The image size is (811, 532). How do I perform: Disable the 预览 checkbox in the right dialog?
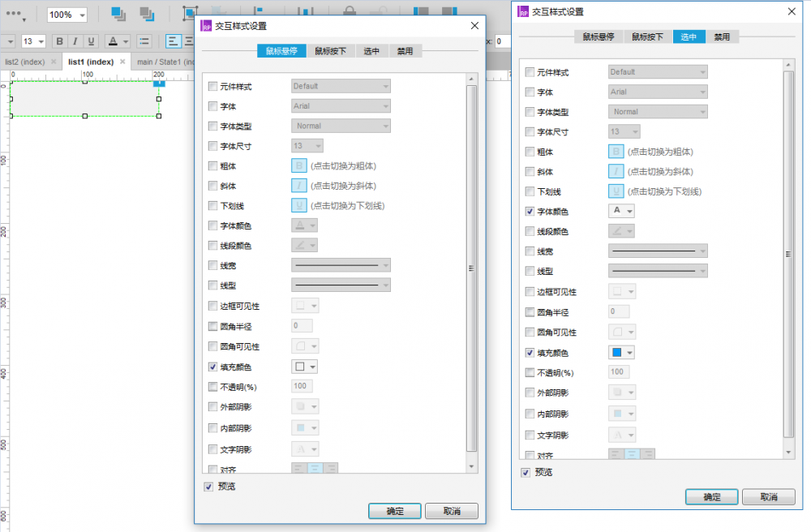coord(526,472)
